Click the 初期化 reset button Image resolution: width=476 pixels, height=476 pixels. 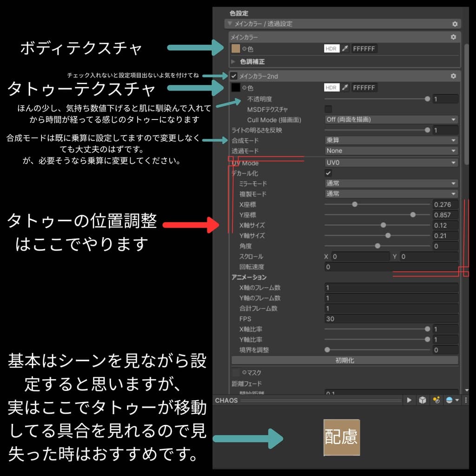(345, 360)
